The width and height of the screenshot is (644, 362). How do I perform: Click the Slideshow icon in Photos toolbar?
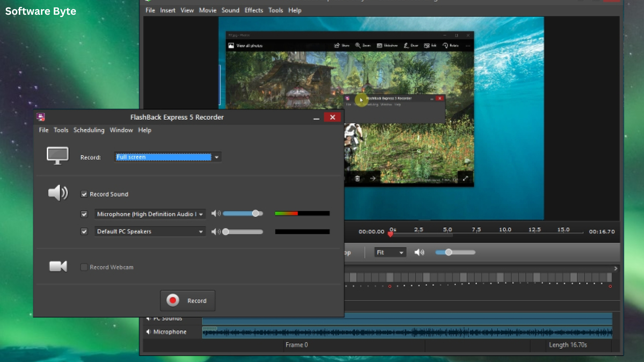point(379,46)
